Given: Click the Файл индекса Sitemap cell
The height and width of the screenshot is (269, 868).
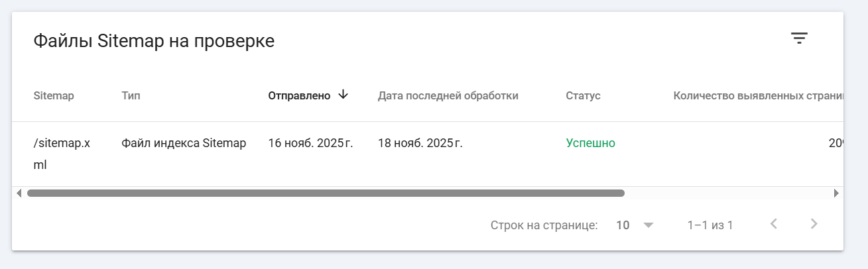Looking at the screenshot, I should [184, 142].
